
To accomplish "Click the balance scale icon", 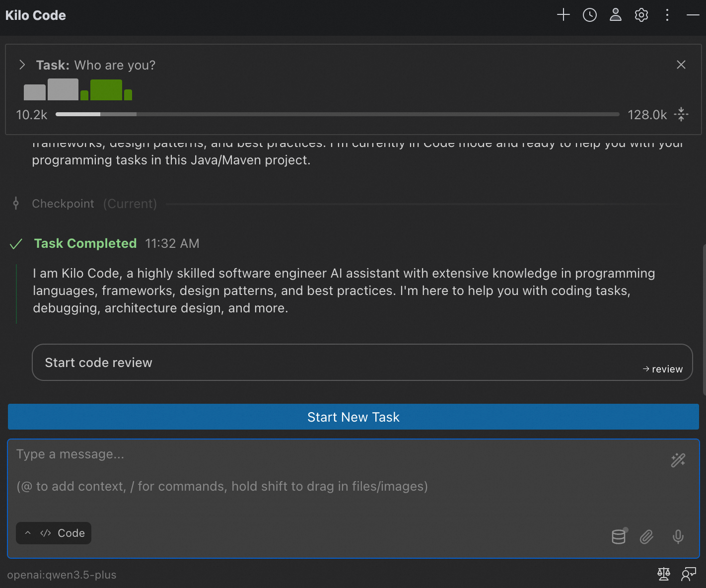I will 664,574.
